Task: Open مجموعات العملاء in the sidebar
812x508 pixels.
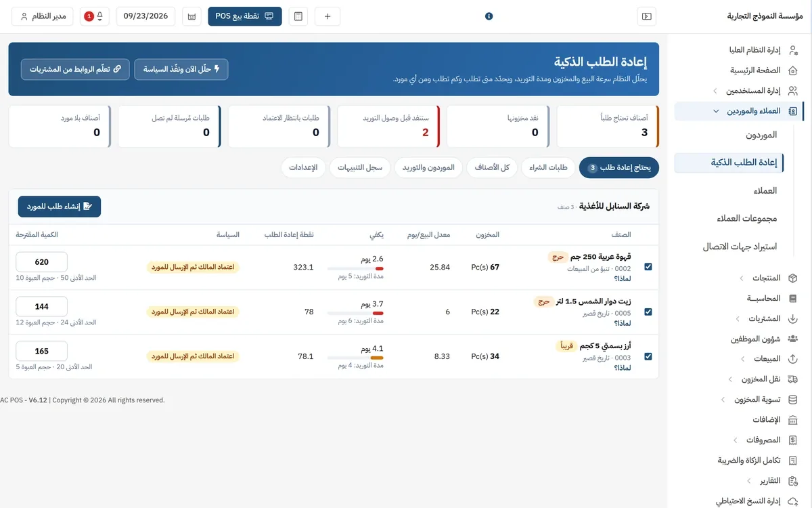Action: click(x=746, y=218)
